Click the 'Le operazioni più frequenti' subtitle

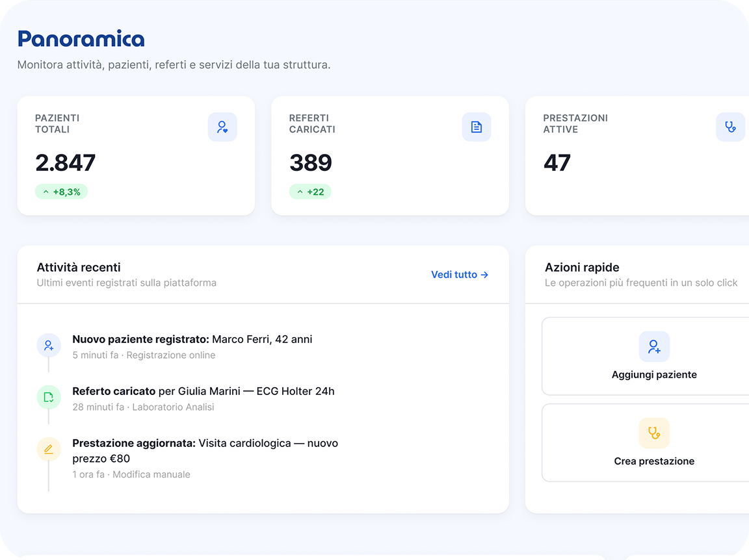pyautogui.click(x=641, y=283)
